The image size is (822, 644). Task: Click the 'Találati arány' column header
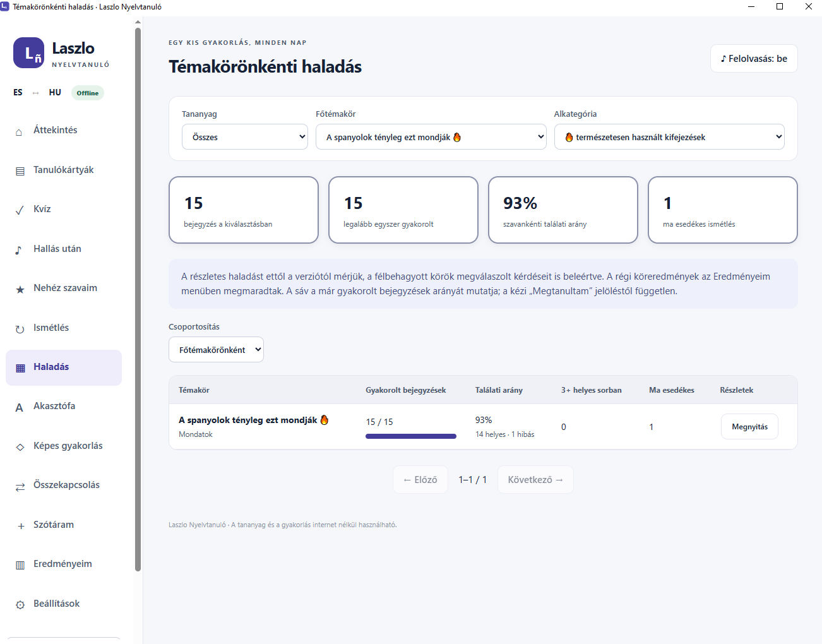pos(499,390)
